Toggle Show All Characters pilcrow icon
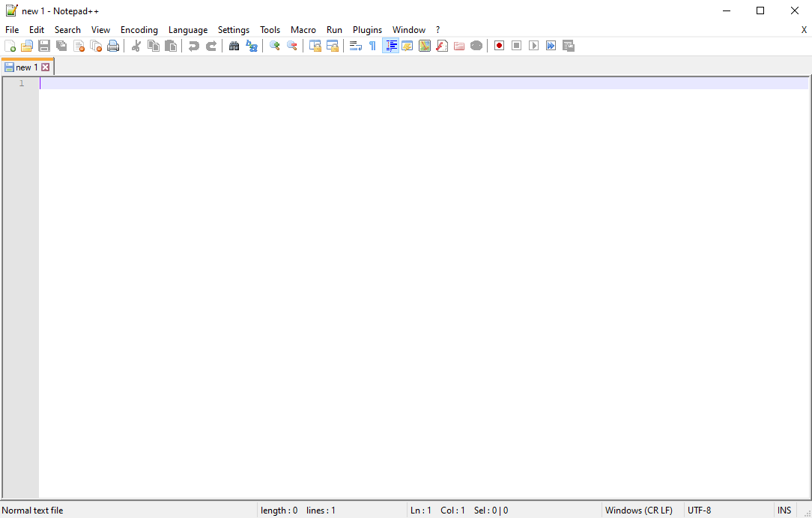The height and width of the screenshot is (518, 812). 372,46
